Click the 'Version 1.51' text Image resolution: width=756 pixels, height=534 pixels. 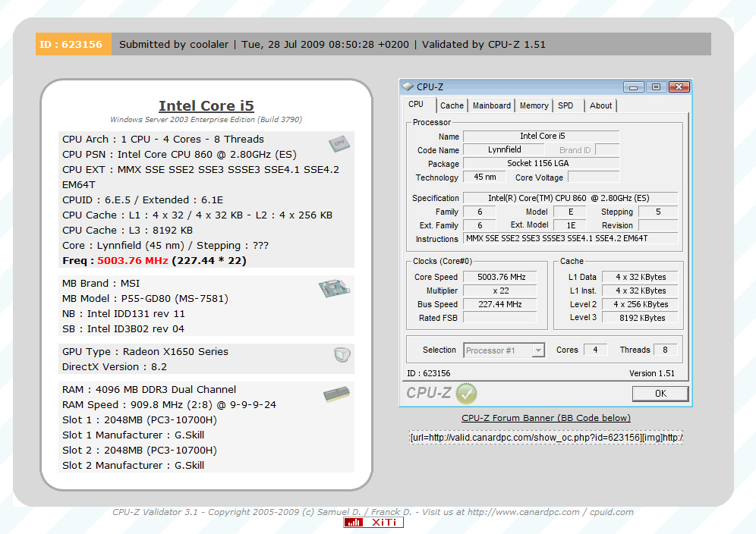click(x=652, y=373)
